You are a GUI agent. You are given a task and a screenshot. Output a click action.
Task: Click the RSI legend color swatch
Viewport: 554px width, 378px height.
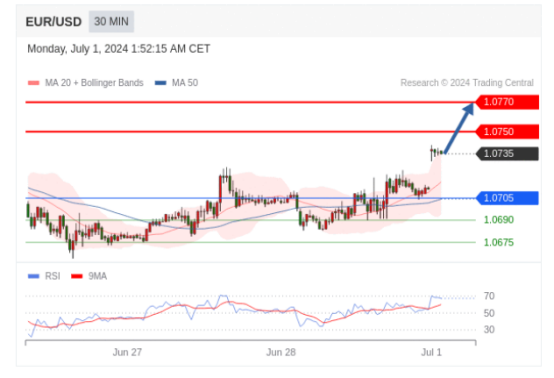(x=34, y=276)
